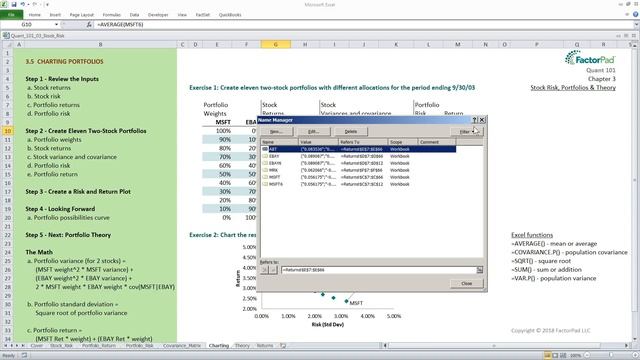Click the workbook icon beside Quant_101_03_Stock_Risk
This screenshot has height=360, width=640.
(6, 36)
